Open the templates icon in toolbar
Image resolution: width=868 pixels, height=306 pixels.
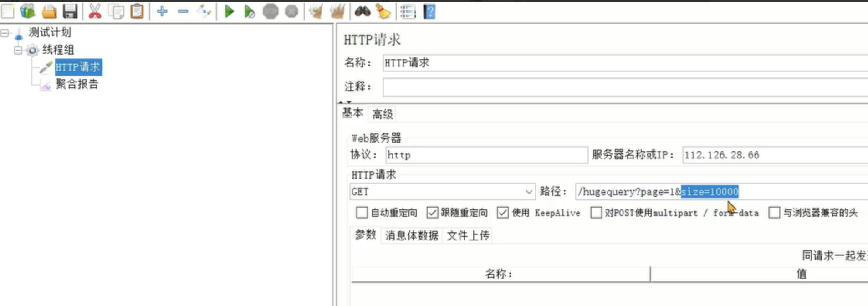pyautogui.click(x=28, y=11)
